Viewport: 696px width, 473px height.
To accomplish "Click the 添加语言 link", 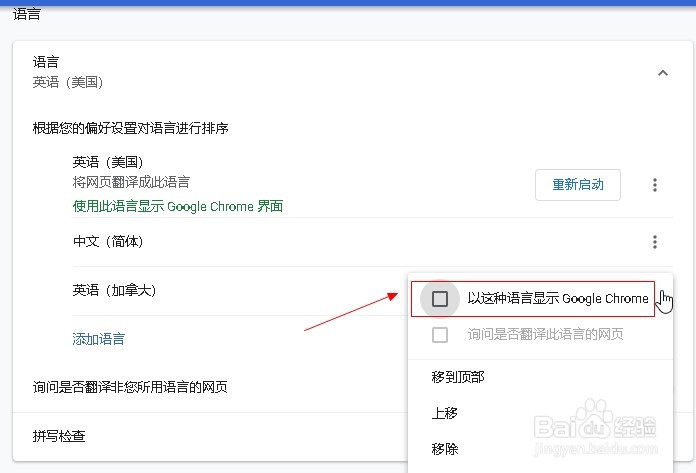I will pyautogui.click(x=99, y=339).
